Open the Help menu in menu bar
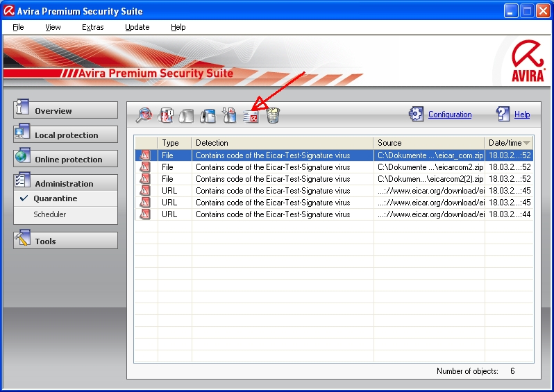 click(x=178, y=27)
